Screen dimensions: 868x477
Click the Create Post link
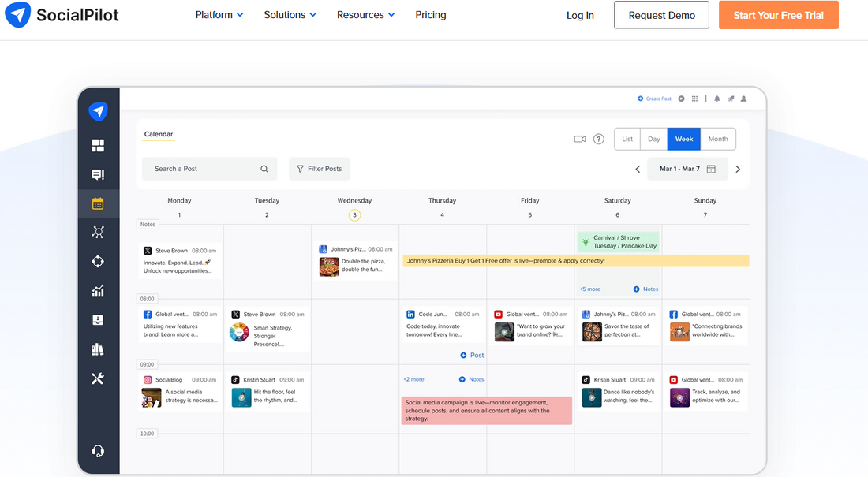[x=654, y=99]
